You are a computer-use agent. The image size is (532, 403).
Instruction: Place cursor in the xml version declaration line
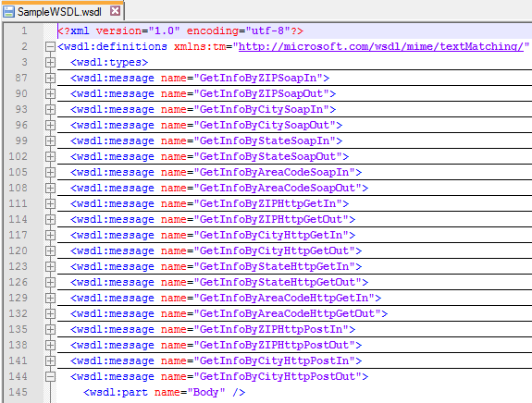point(180,31)
